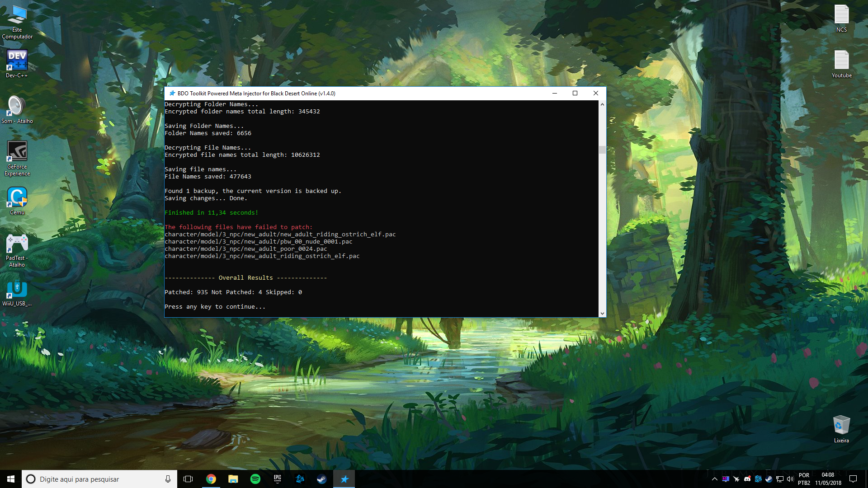Image resolution: width=868 pixels, height=488 pixels.
Task: Expand the hidden system tray icons
Action: click(715, 479)
